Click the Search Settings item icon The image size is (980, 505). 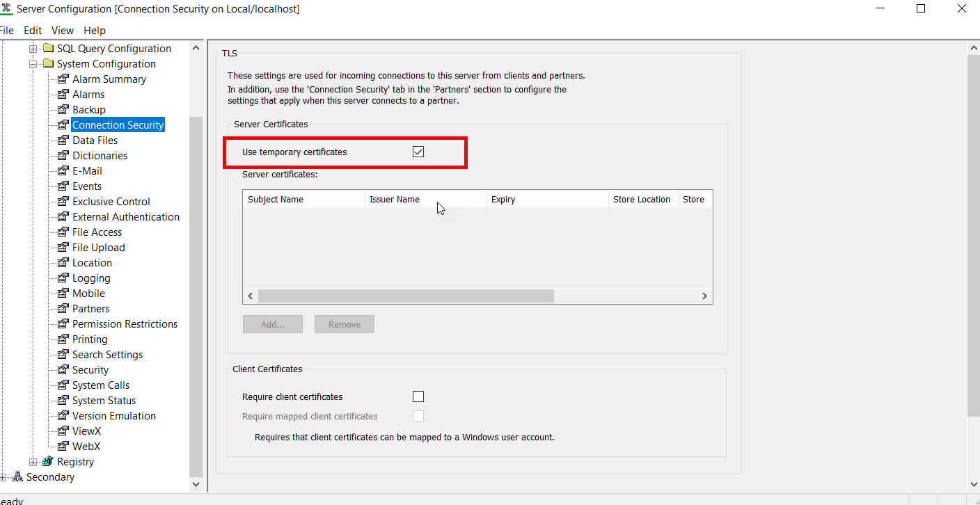coord(63,355)
